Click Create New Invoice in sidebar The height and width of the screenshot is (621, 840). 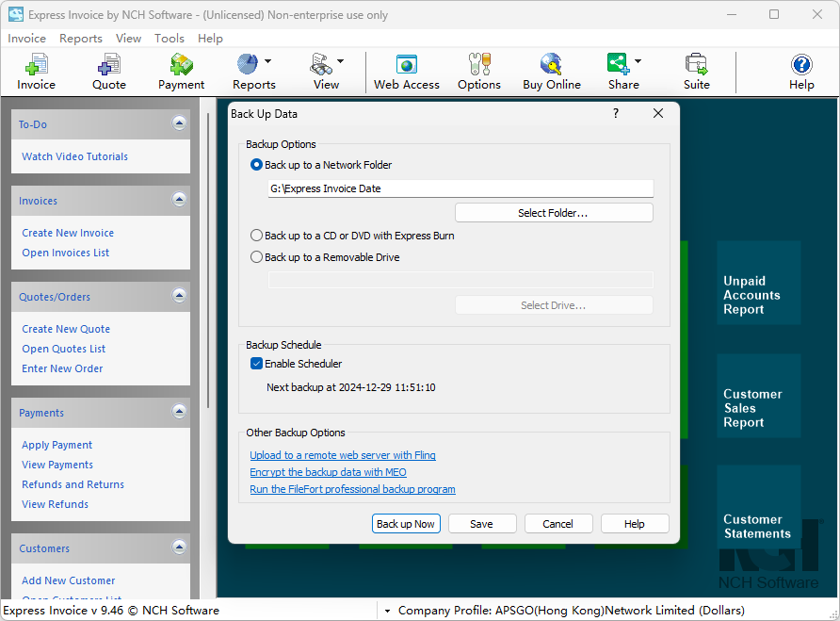pos(68,233)
